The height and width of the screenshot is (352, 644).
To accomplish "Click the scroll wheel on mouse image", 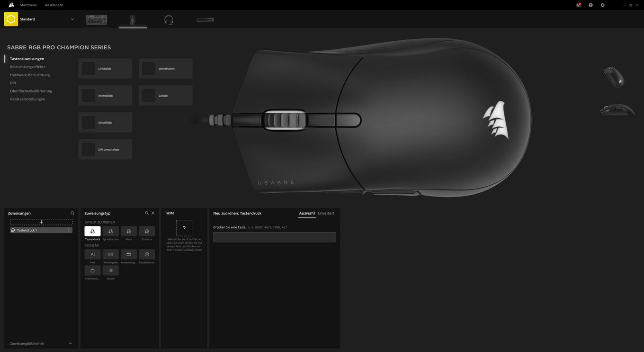I will (285, 119).
